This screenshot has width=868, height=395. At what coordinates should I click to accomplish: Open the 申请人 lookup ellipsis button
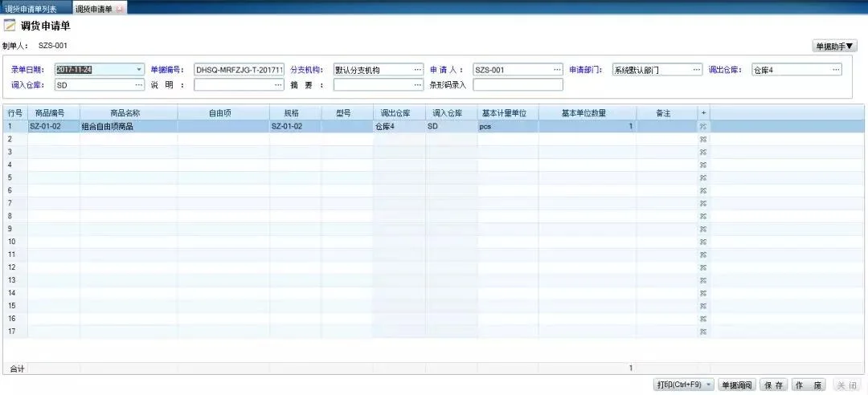[558, 70]
